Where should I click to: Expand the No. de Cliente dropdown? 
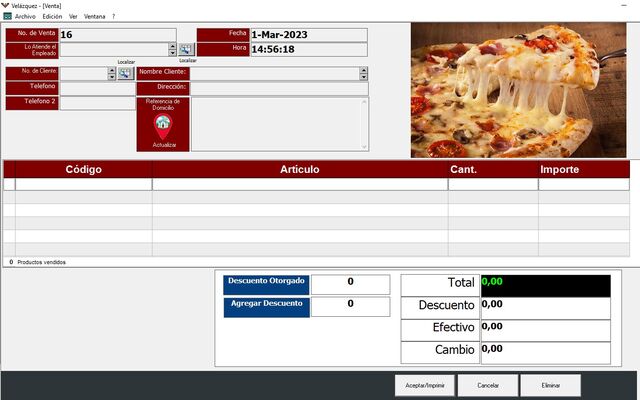(112, 73)
